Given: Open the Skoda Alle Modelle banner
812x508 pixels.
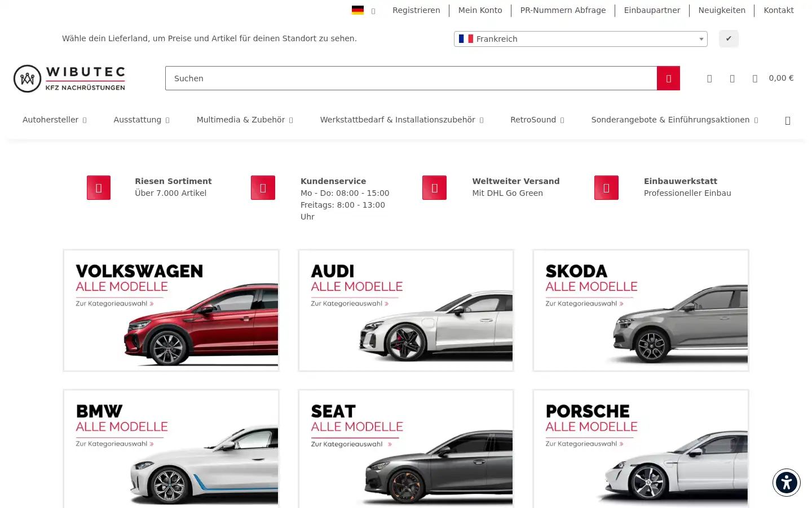Looking at the screenshot, I should point(641,310).
